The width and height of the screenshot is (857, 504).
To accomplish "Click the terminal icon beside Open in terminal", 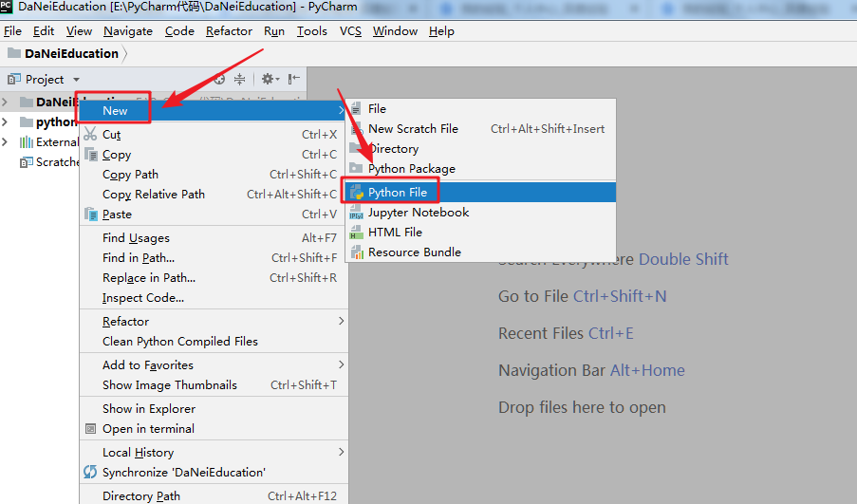I will click(x=90, y=429).
